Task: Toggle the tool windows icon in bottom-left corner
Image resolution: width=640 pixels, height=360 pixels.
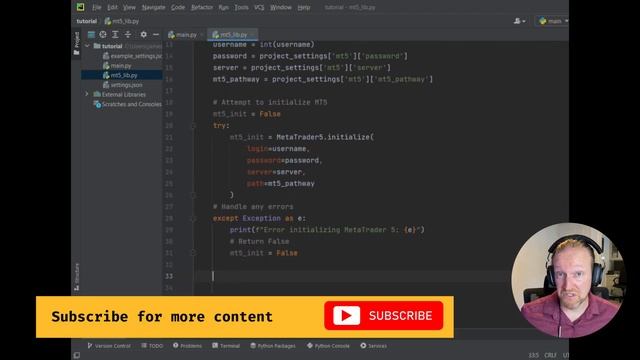Action: 76,356
